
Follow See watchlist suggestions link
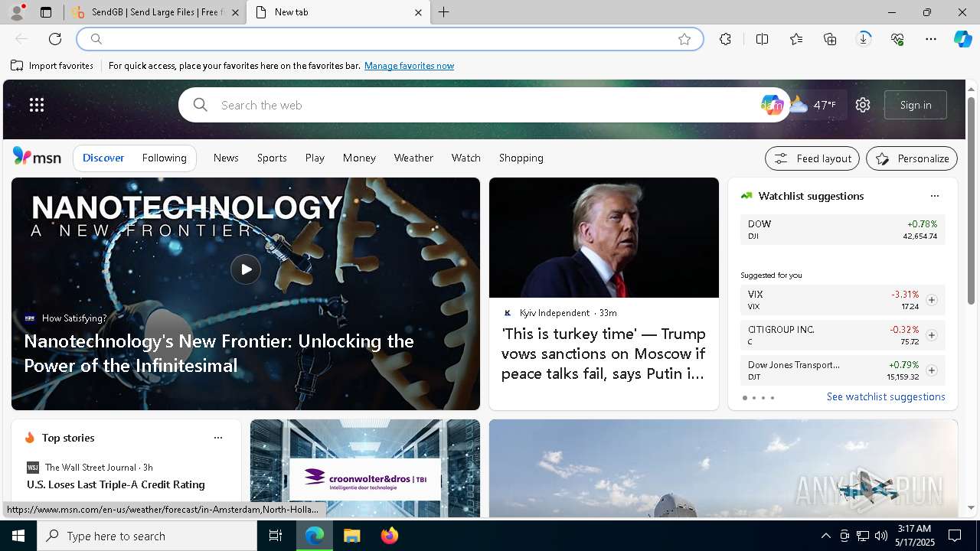(x=886, y=396)
